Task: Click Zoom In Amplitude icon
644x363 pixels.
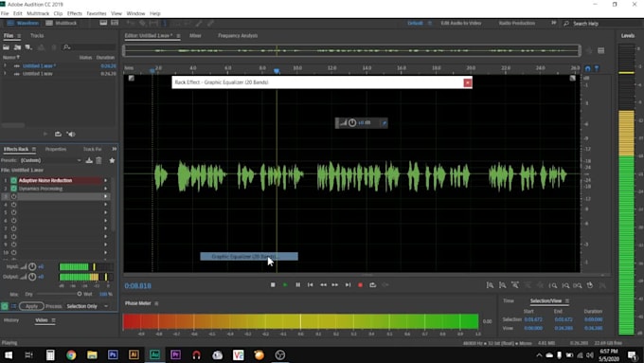Action: [490, 285]
